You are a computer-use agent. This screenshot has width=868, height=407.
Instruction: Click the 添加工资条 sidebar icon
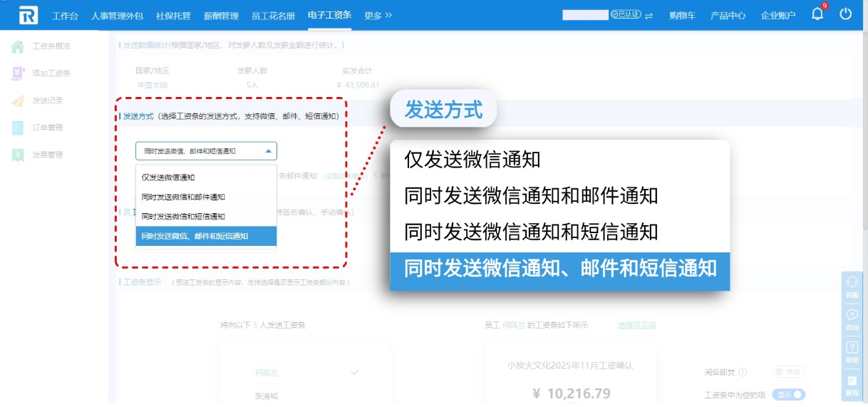pyautogui.click(x=18, y=73)
